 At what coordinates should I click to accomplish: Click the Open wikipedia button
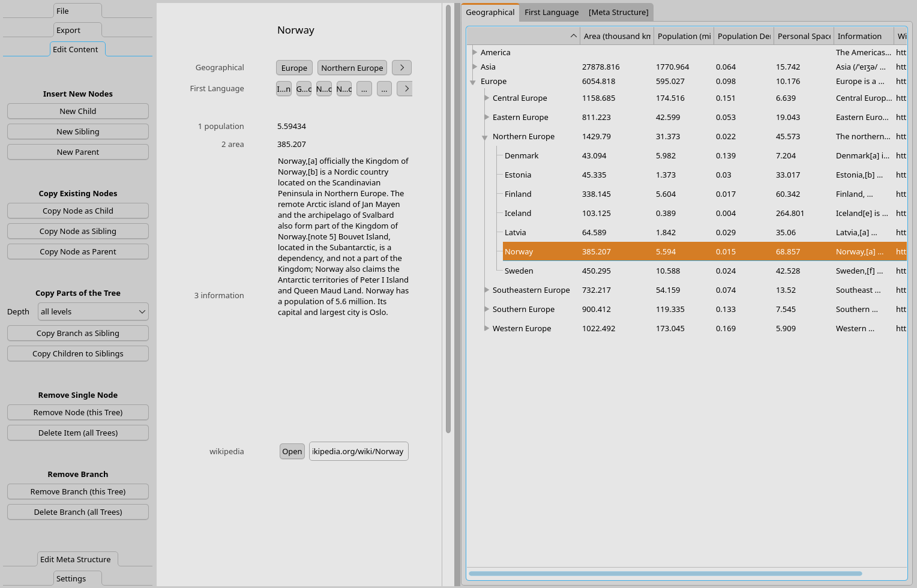tap(292, 451)
